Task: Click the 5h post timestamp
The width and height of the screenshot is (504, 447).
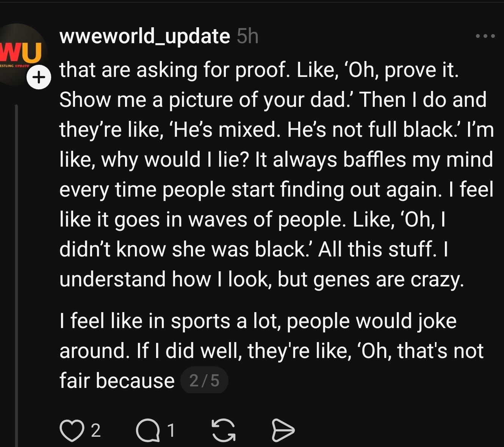Action: coord(247,36)
